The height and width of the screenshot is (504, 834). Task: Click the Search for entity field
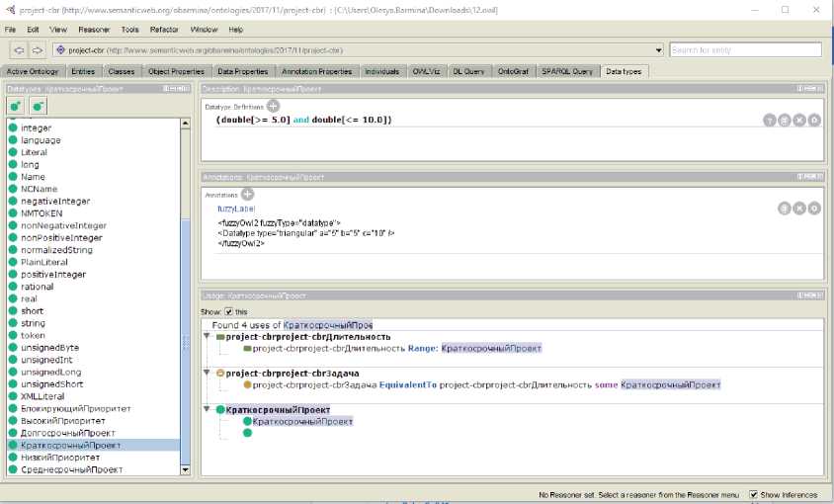pyautogui.click(x=745, y=49)
